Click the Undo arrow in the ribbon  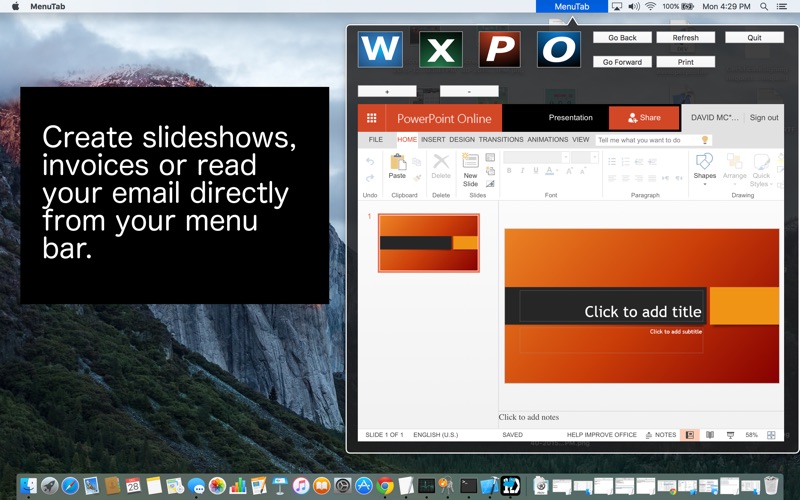point(370,161)
